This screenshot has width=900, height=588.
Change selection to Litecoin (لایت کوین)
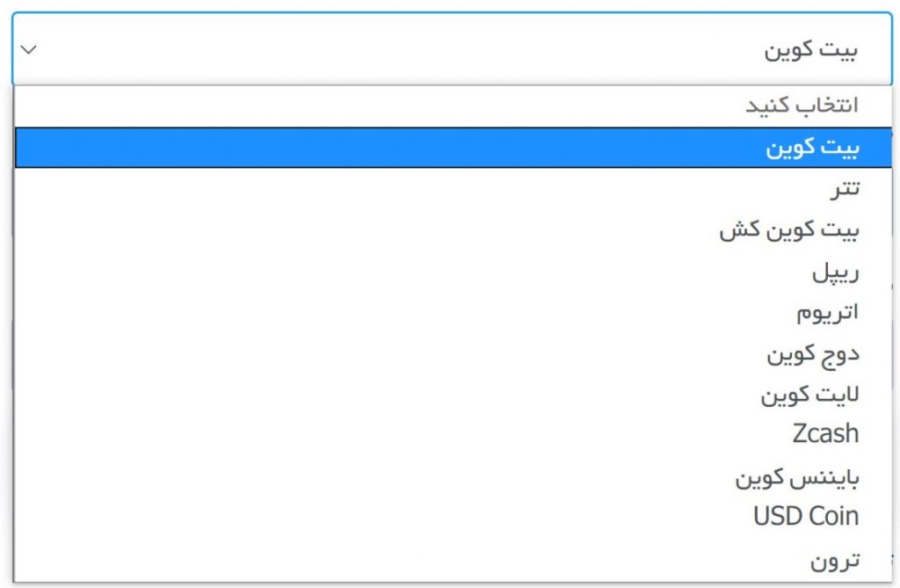tap(453, 395)
